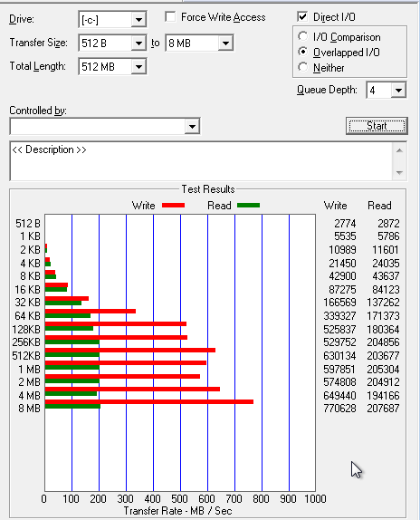Choose the Neither radio option
420x520 pixels.
[302, 67]
